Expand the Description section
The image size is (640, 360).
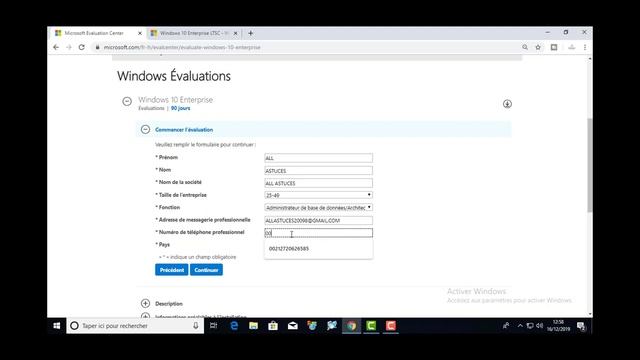tap(145, 303)
